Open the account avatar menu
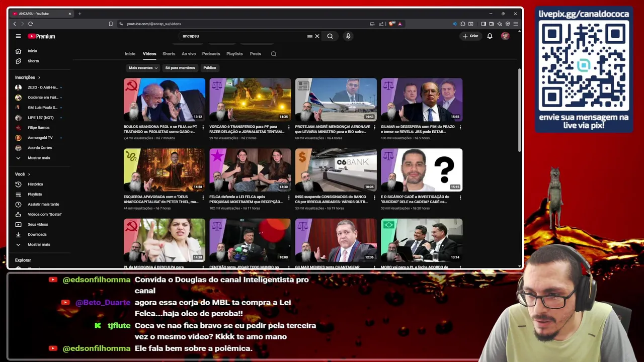 click(505, 36)
